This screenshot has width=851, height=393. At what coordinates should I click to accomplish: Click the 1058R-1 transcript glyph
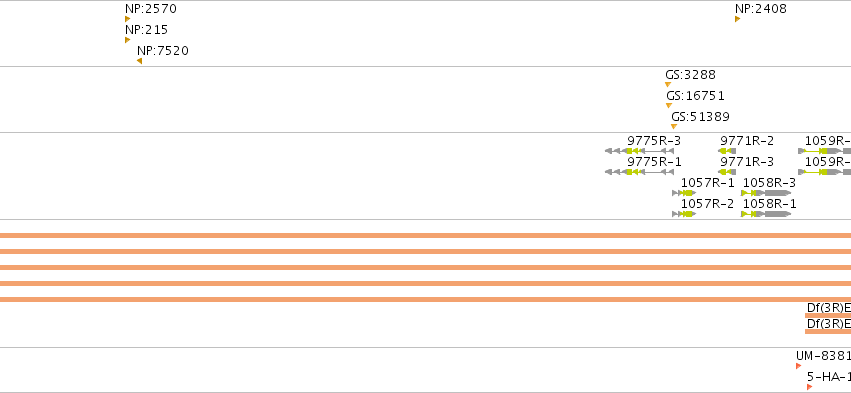[766, 214]
